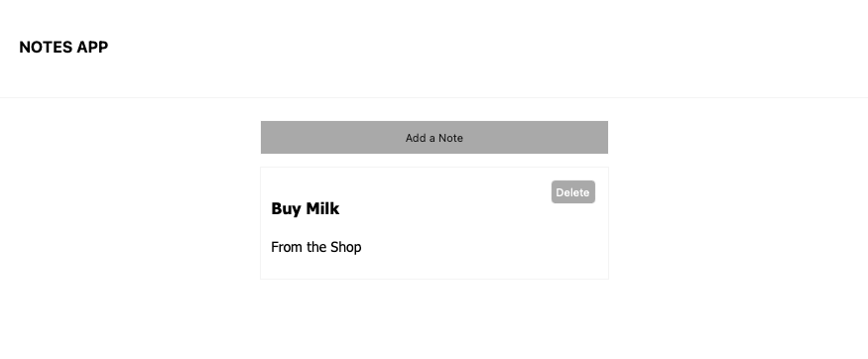Click the NOTES APP header title
The width and height of the screenshot is (868, 359).
pyautogui.click(x=63, y=48)
